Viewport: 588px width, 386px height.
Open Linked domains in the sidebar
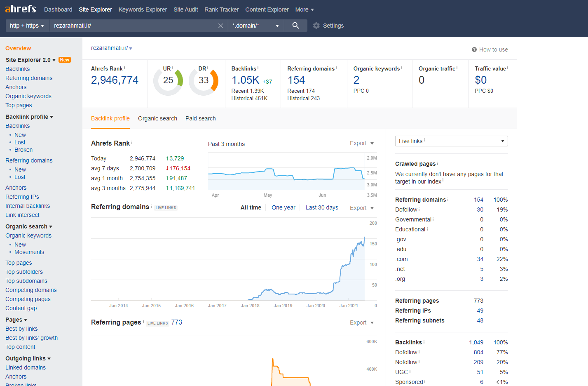tap(26, 367)
